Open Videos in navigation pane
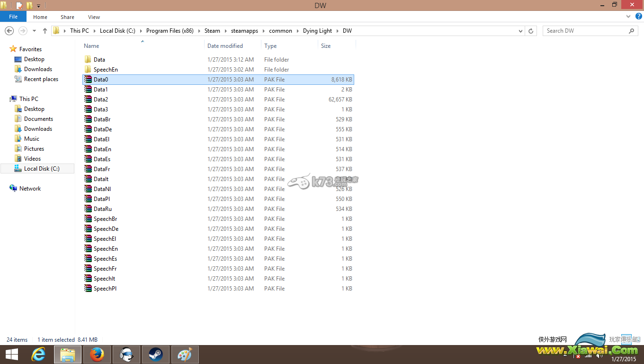644x364 pixels. (33, 159)
